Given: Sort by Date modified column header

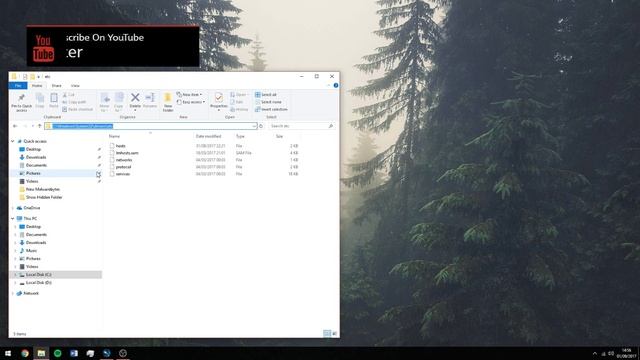Looking at the screenshot, I should 208,136.
